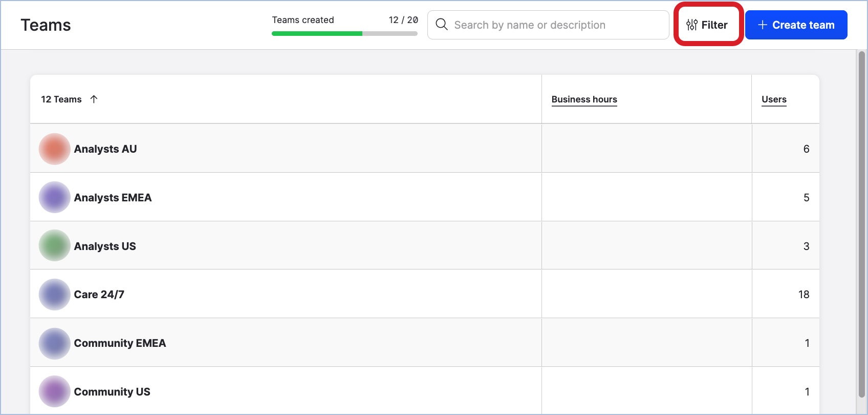Click the Community US violet avatar

click(54, 391)
